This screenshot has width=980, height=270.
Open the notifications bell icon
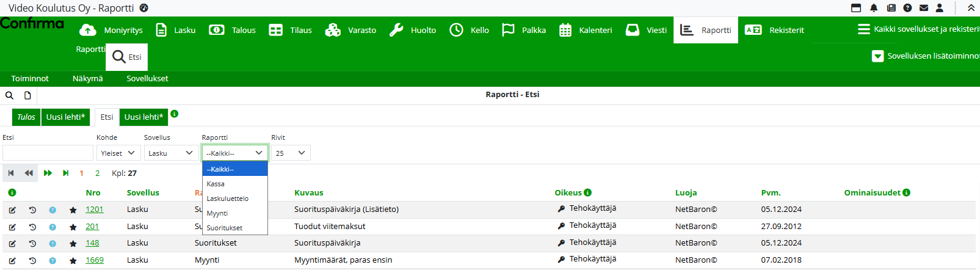click(x=874, y=8)
